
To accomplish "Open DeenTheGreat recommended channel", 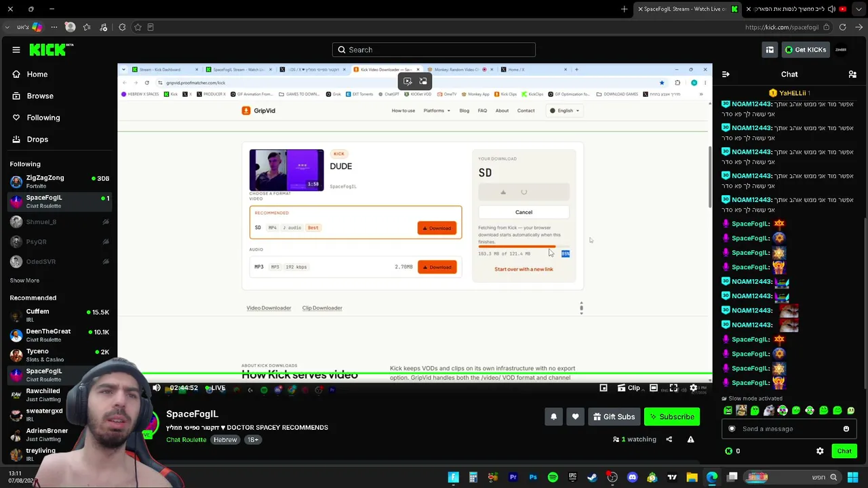I will point(59,335).
